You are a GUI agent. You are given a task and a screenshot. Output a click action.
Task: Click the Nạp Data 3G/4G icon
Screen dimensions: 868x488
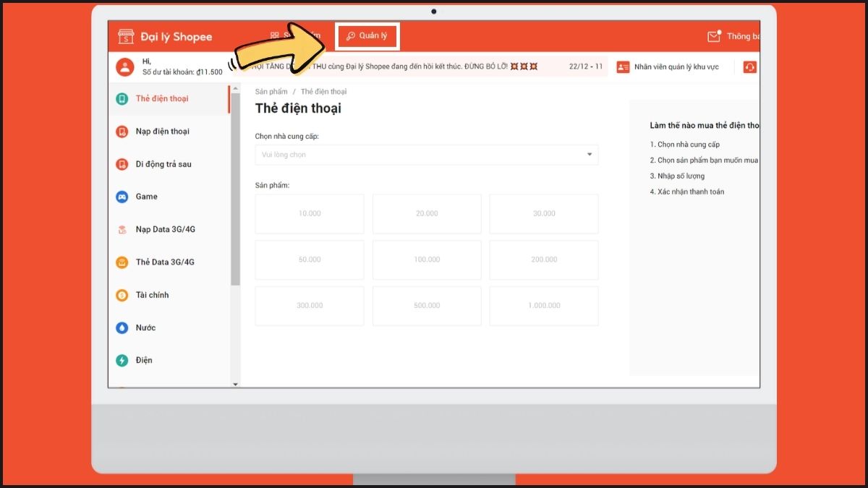(x=122, y=230)
